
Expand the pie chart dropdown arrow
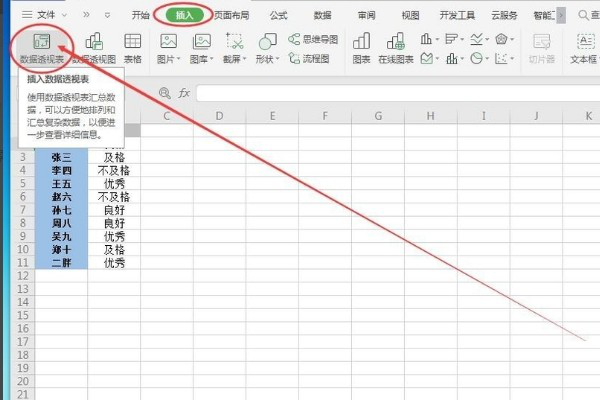tap(487, 59)
